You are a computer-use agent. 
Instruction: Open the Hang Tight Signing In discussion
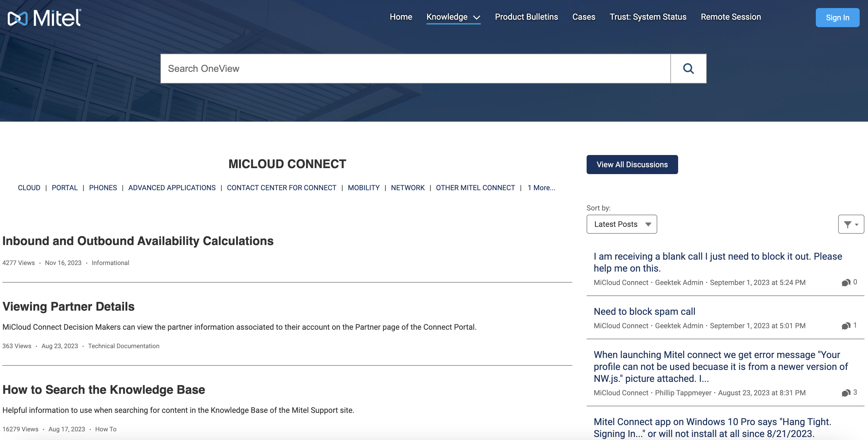click(712, 427)
